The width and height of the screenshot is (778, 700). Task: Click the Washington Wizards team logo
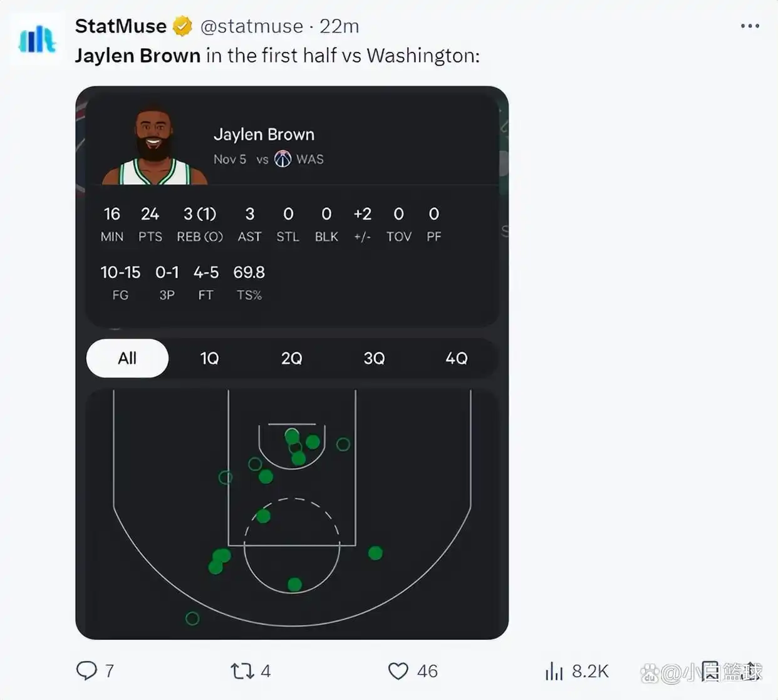[x=283, y=159]
